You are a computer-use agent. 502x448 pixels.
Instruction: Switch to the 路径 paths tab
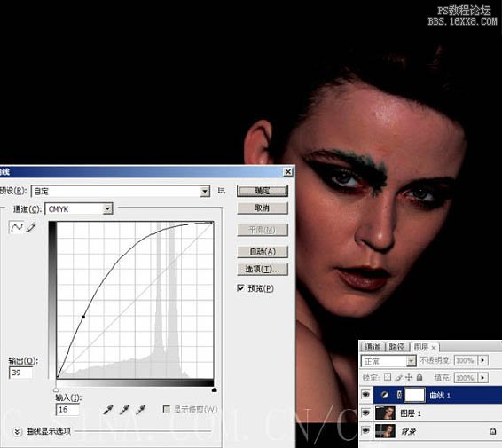[396, 347]
